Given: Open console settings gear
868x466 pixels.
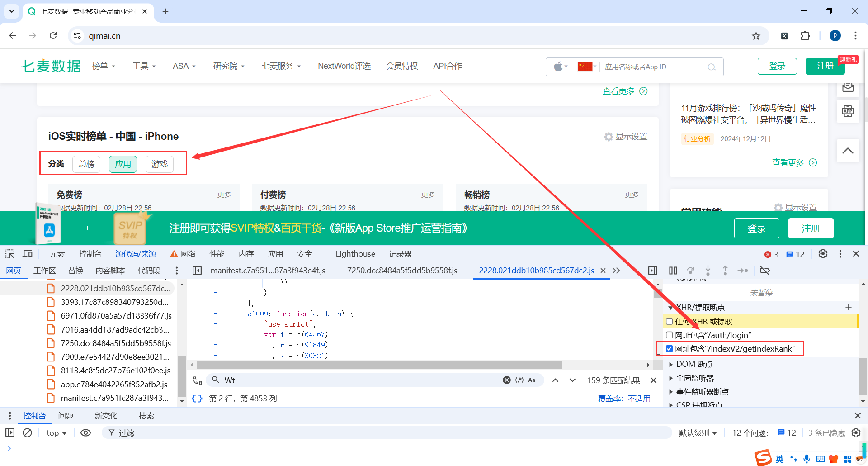Looking at the screenshot, I should [x=856, y=433].
